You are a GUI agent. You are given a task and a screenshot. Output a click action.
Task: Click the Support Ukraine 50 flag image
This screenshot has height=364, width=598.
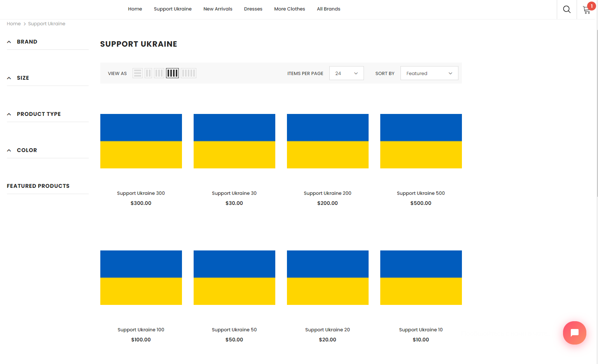[234, 278]
